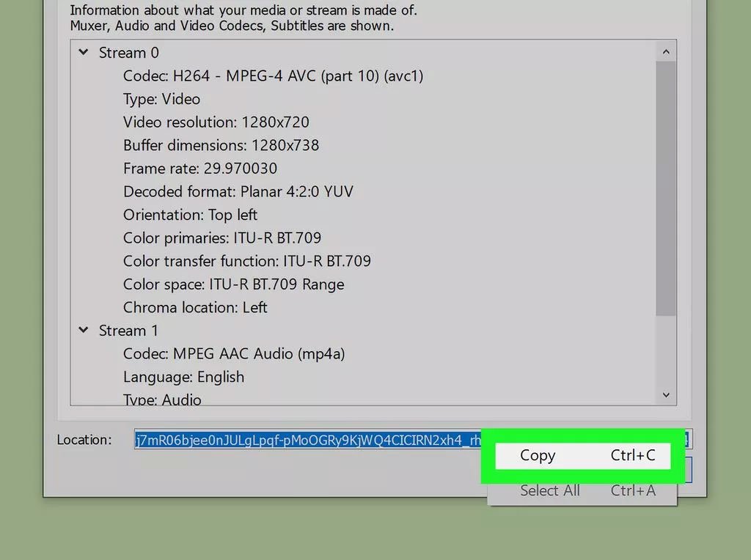The width and height of the screenshot is (751, 560).
Task: Click the scrollbar down arrow
Action: 666,395
